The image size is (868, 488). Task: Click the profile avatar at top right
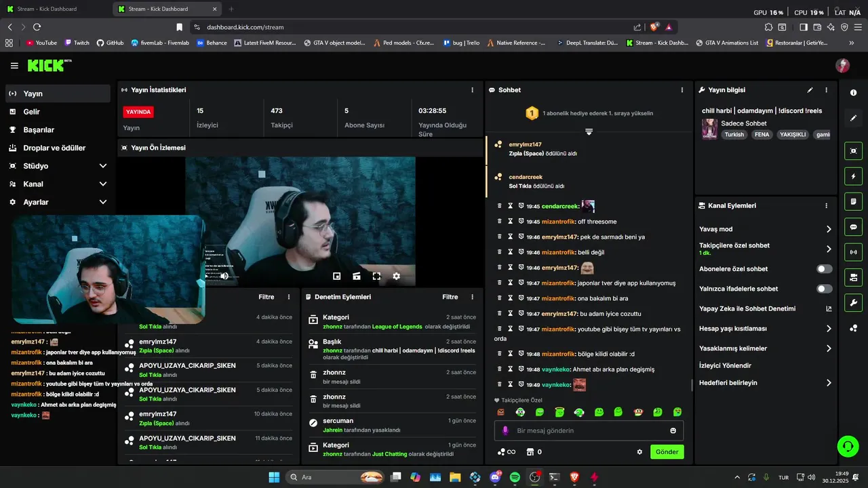(842, 65)
